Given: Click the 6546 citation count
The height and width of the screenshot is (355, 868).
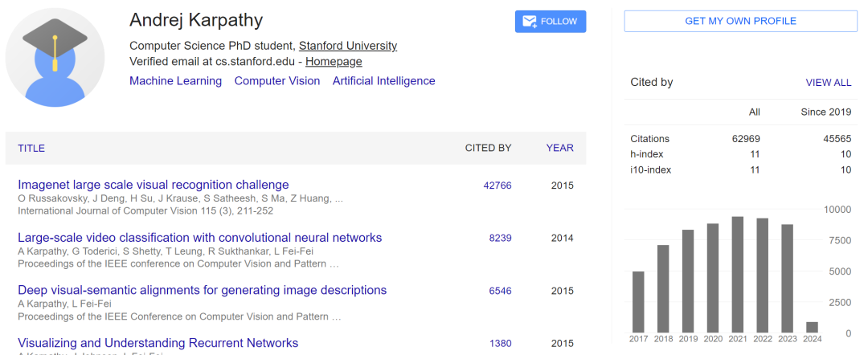Looking at the screenshot, I should [500, 291].
